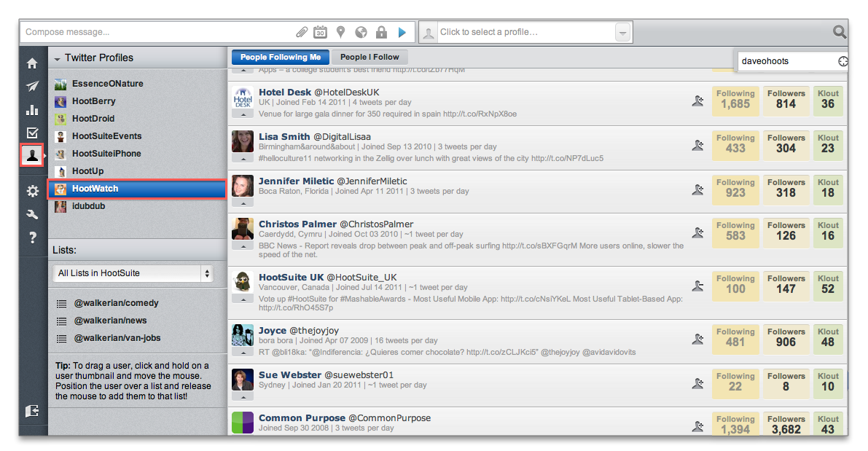Click the follow icon for Jennifer Miletic
The width and height of the screenshot is (868, 451).
click(x=697, y=189)
